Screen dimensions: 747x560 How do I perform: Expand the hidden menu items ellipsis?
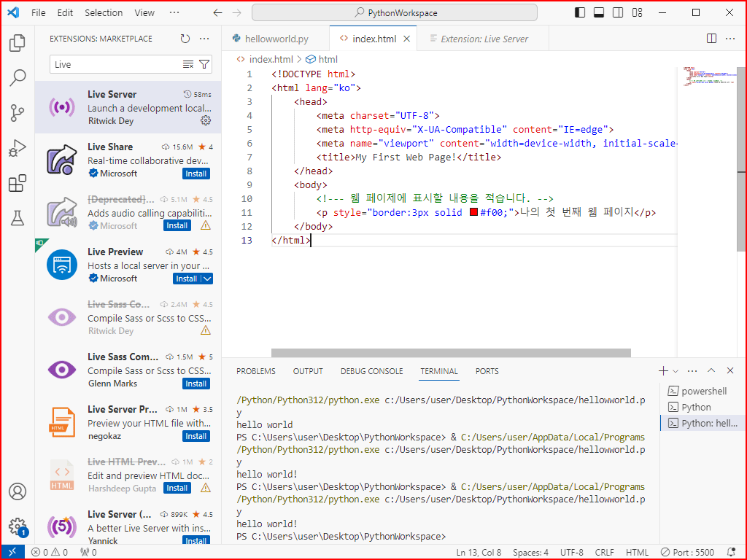(174, 12)
